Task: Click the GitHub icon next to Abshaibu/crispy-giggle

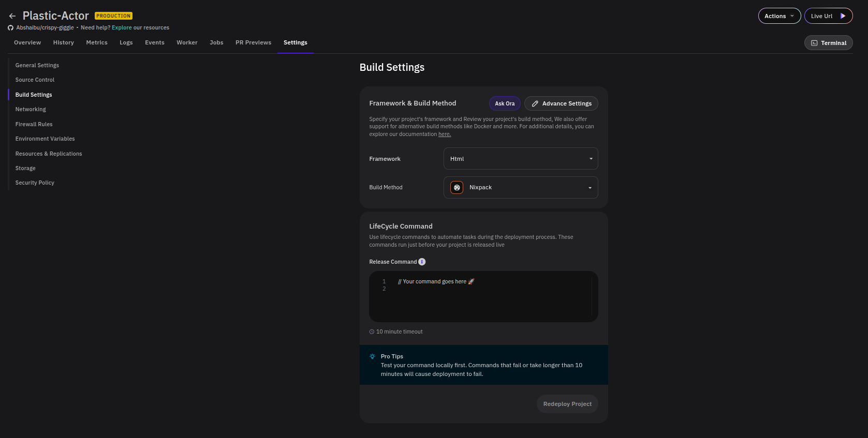Action: pyautogui.click(x=10, y=28)
